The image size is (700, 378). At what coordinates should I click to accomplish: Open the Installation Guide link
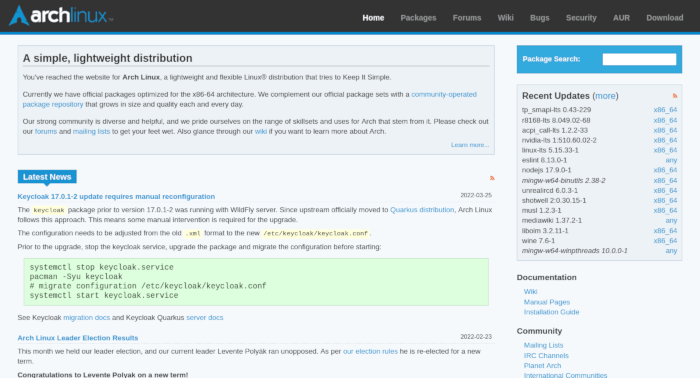(551, 312)
